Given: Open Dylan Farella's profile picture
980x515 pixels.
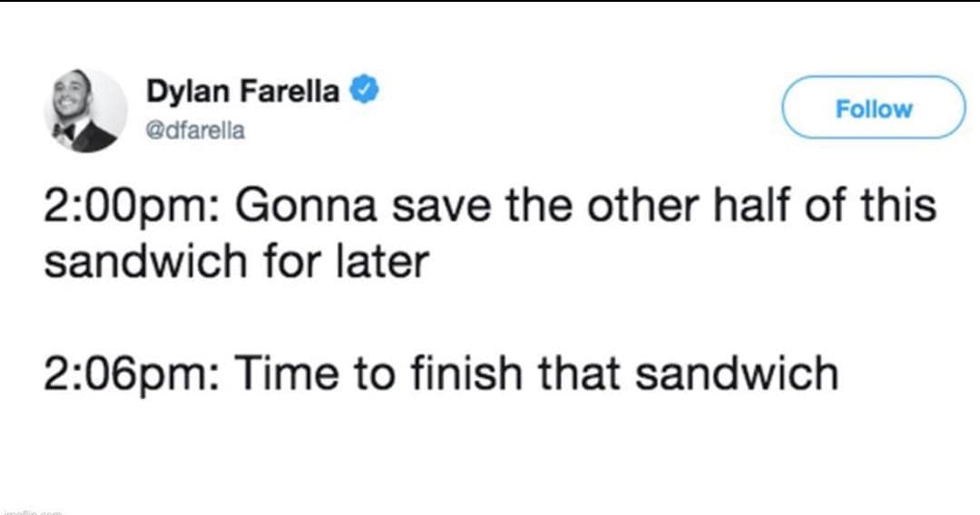Looking at the screenshot, I should pos(85,111).
